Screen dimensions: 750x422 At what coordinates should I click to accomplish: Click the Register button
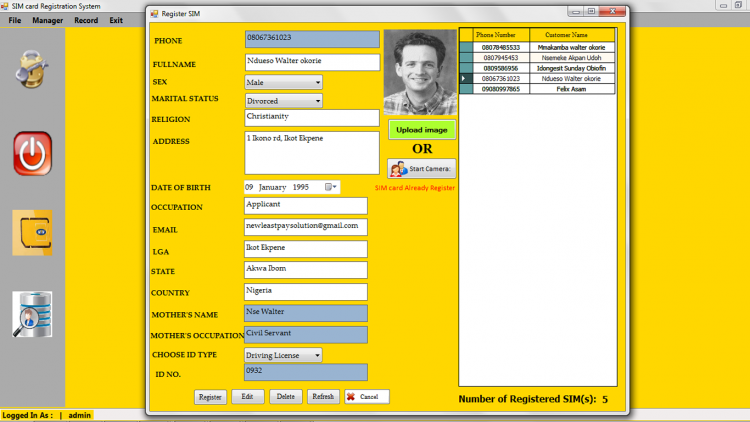[210, 397]
